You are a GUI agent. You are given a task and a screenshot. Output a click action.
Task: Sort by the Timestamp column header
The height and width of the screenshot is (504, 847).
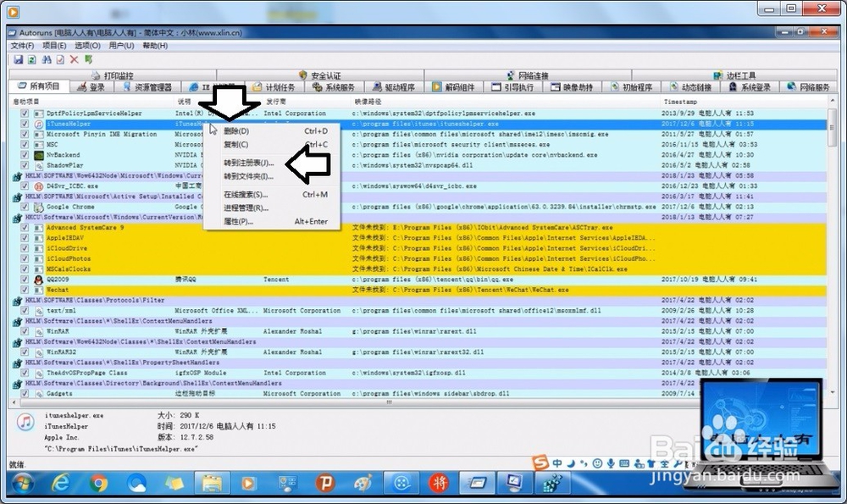[x=745, y=102]
